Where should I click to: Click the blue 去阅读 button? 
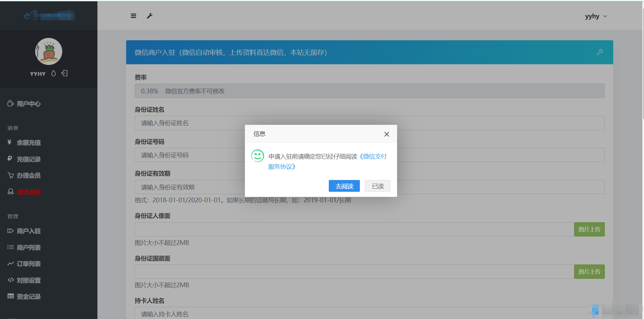pos(344,186)
